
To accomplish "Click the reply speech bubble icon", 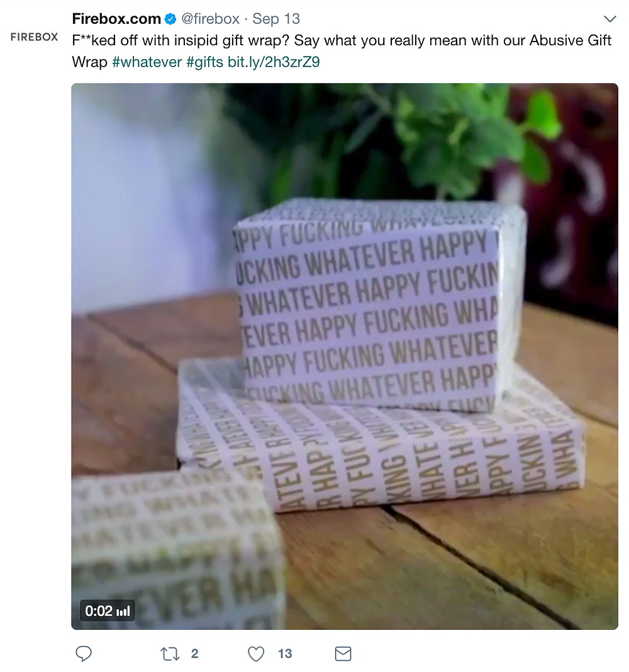I will 84,654.
